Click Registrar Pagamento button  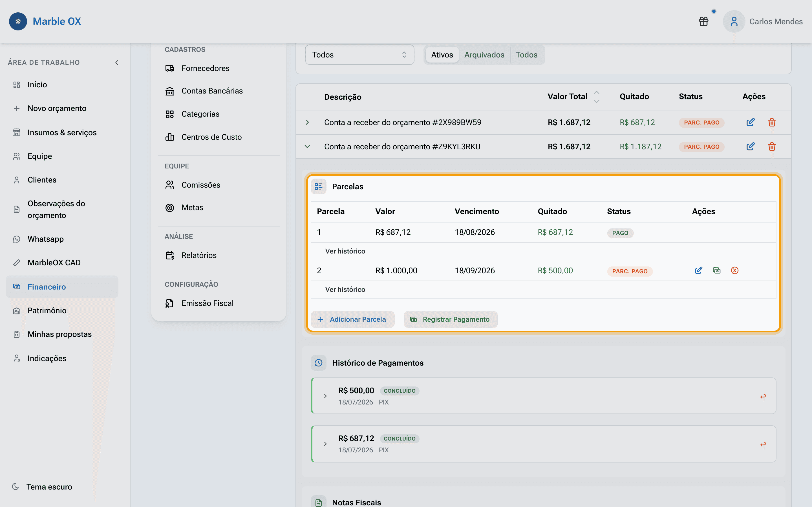point(450,319)
